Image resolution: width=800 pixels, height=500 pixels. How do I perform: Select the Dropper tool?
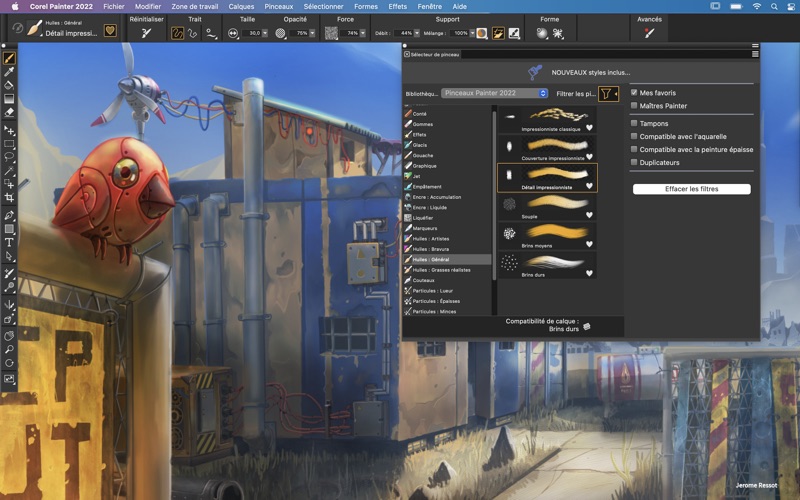click(9, 71)
